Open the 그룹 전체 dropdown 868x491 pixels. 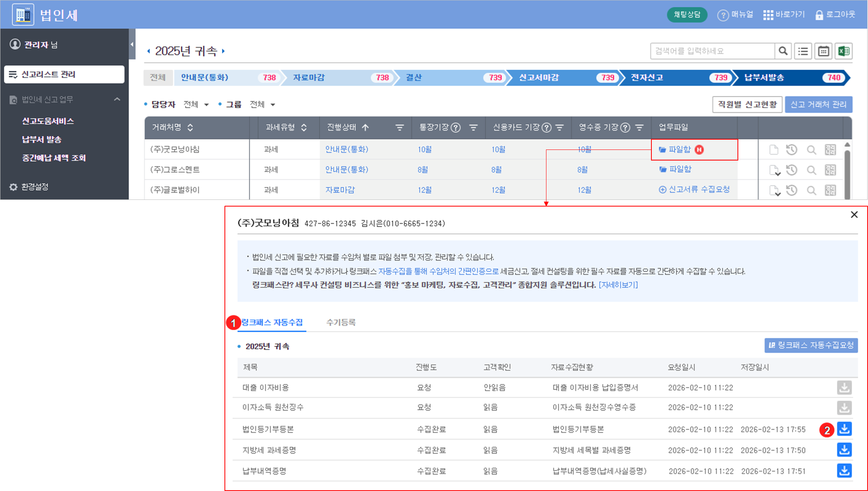pyautogui.click(x=263, y=105)
